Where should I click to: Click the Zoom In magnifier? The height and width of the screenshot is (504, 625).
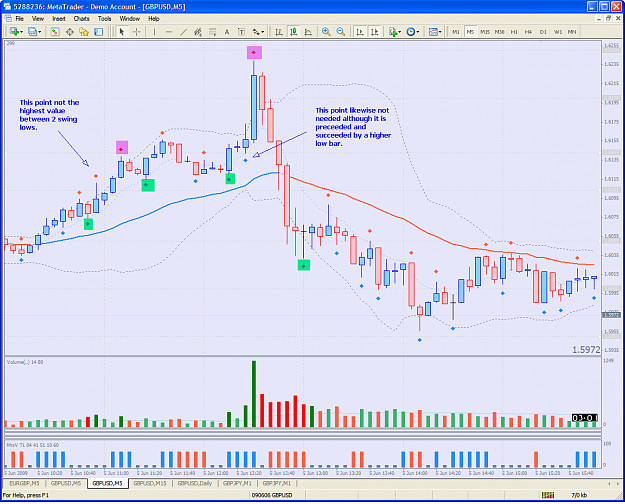tap(326, 32)
